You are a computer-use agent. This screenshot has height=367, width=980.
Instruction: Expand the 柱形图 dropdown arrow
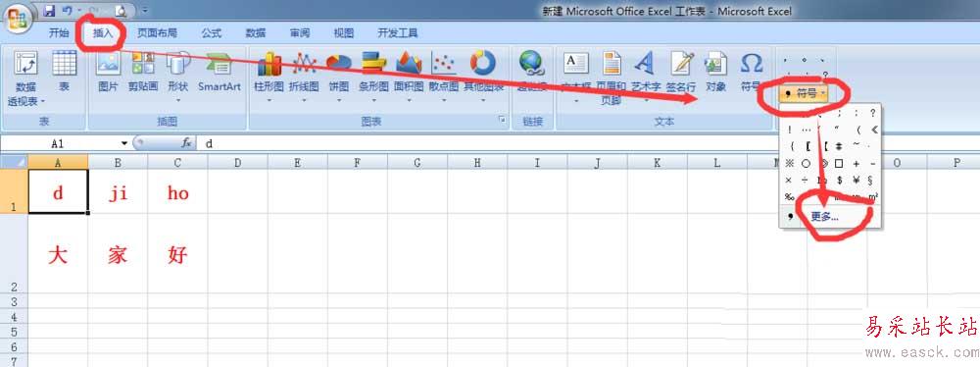pyautogui.click(x=269, y=99)
